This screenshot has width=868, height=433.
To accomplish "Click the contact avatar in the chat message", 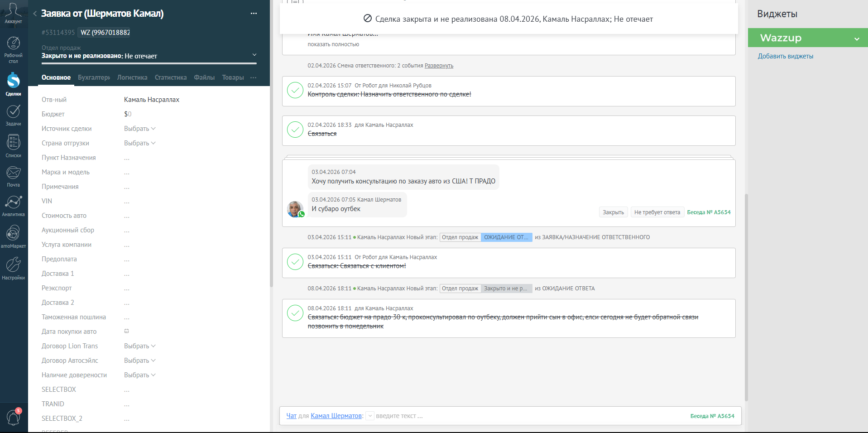I will pos(295,209).
